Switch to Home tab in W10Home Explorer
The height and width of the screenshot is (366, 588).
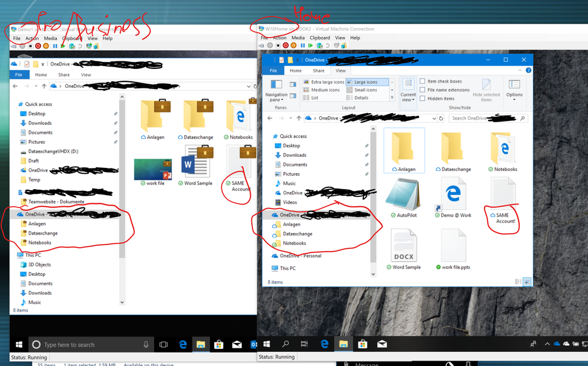coord(295,71)
